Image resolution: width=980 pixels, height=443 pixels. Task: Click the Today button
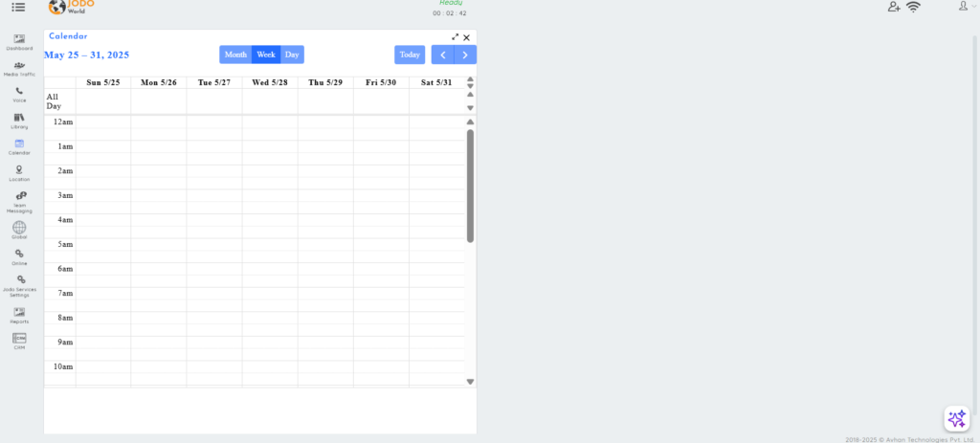click(410, 55)
